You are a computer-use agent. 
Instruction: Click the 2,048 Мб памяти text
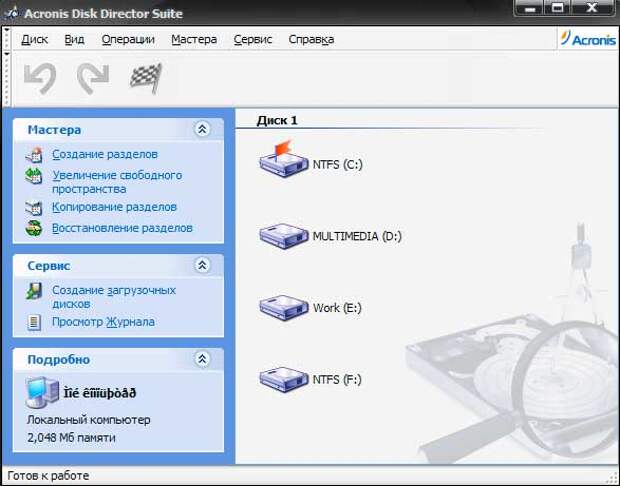pos(71,438)
